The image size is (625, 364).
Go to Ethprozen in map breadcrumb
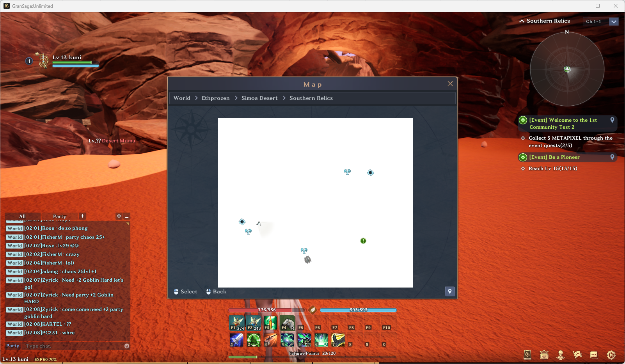click(x=215, y=98)
